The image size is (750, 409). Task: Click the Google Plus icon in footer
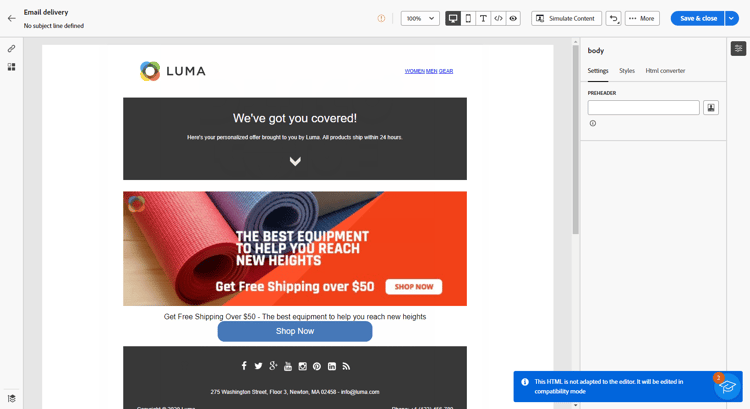[273, 366]
